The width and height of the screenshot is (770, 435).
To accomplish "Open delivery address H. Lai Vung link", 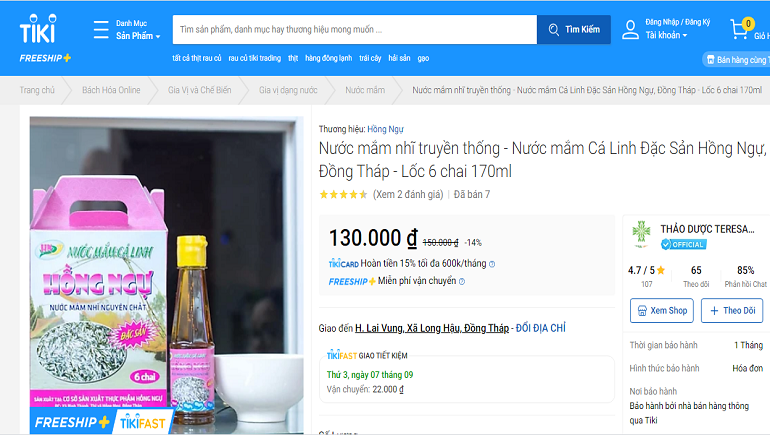I will pos(432,328).
